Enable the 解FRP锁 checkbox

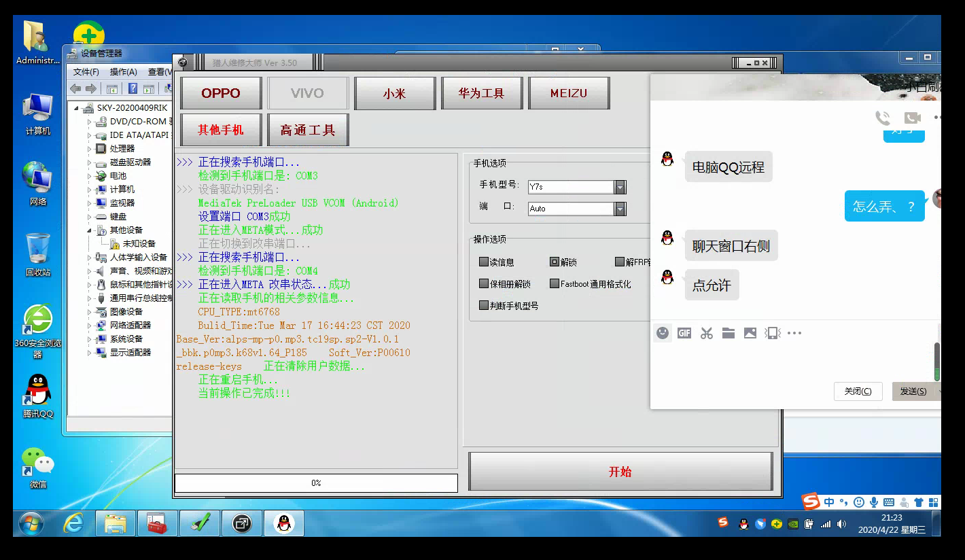620,262
